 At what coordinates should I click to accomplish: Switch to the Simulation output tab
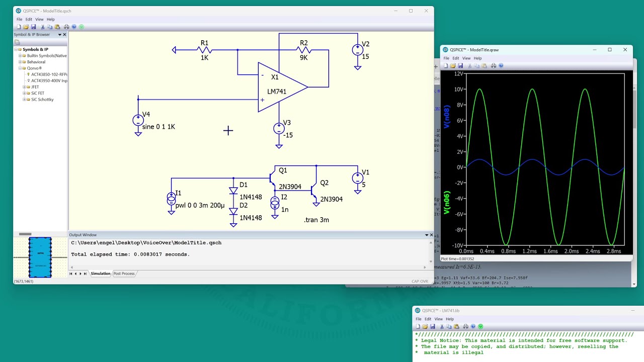(100, 274)
